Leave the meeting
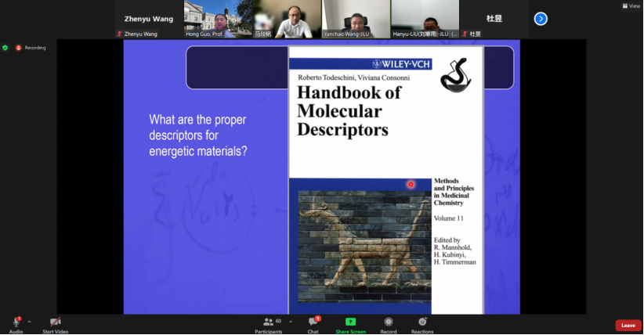This screenshot has width=644, height=335. tap(628, 326)
